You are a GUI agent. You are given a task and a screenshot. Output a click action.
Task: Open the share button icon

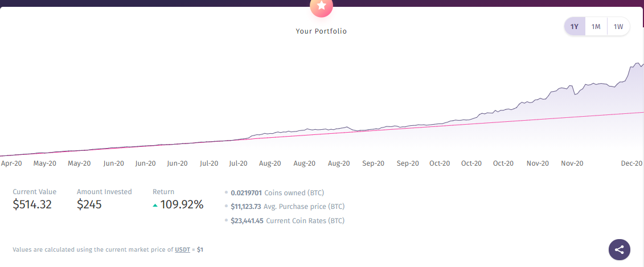coord(620,249)
